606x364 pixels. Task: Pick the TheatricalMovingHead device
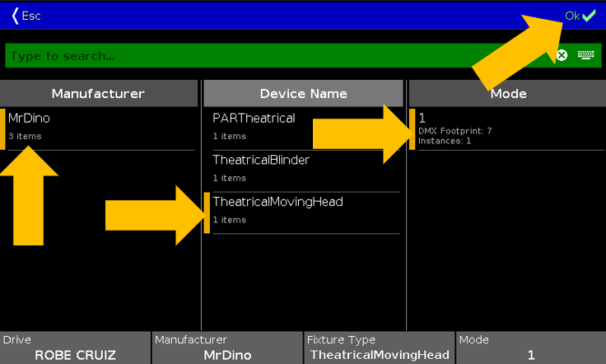tap(303, 211)
